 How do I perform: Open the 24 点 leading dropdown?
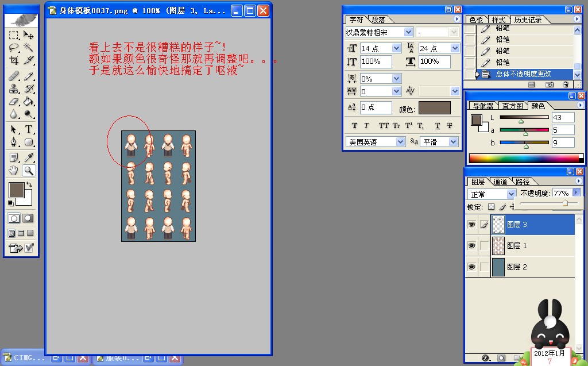455,48
